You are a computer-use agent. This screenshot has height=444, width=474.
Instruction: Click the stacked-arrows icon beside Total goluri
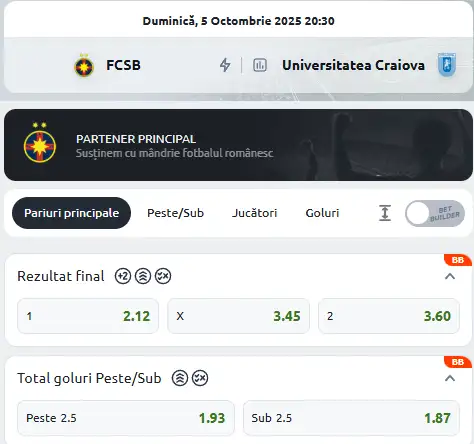pyautogui.click(x=180, y=378)
